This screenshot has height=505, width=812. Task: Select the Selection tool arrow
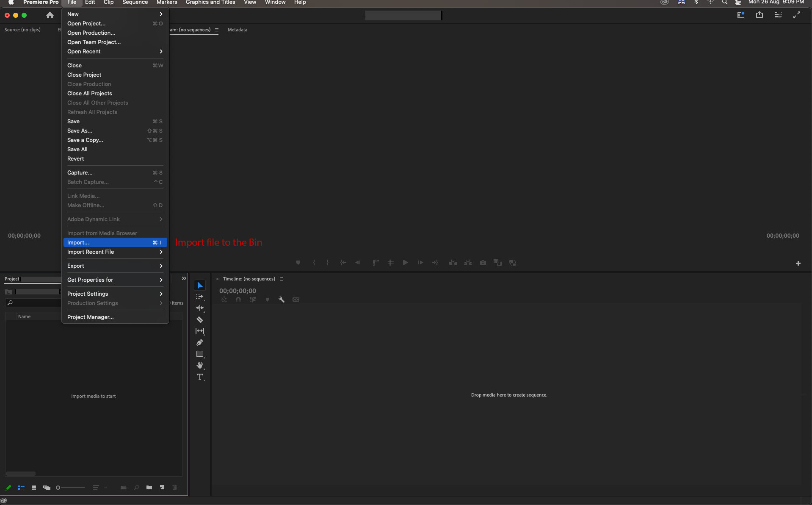tap(200, 286)
